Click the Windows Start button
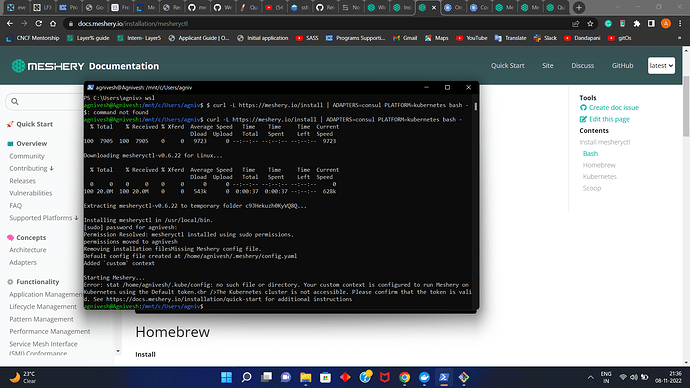This screenshot has width=690, height=388. click(227, 377)
